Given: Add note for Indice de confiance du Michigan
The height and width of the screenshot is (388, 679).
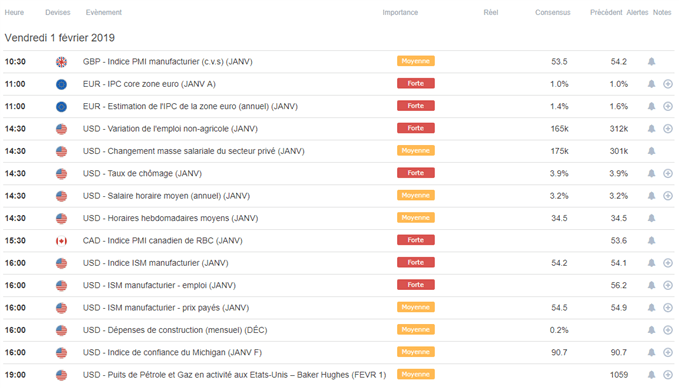Looking at the screenshot, I should click(x=668, y=352).
